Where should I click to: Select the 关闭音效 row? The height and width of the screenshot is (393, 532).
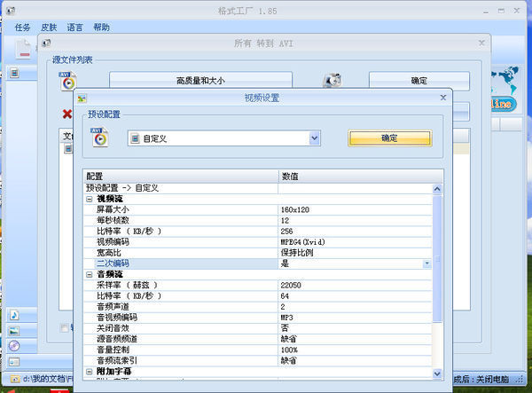[258, 328]
